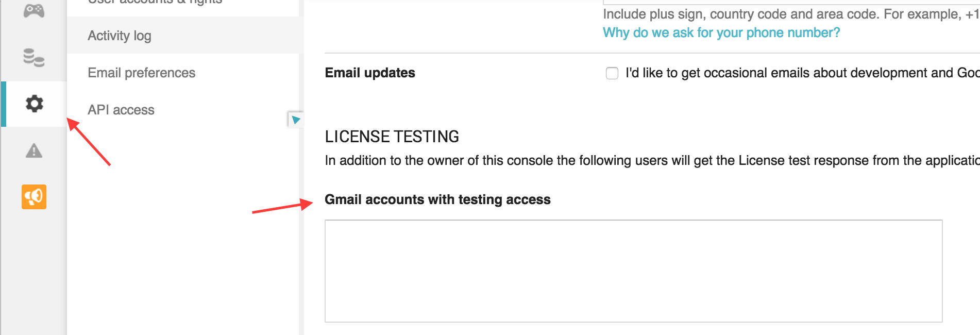Collapse sidebar with teal arrow toggle
Screen dimensions: 980x335
tap(296, 120)
